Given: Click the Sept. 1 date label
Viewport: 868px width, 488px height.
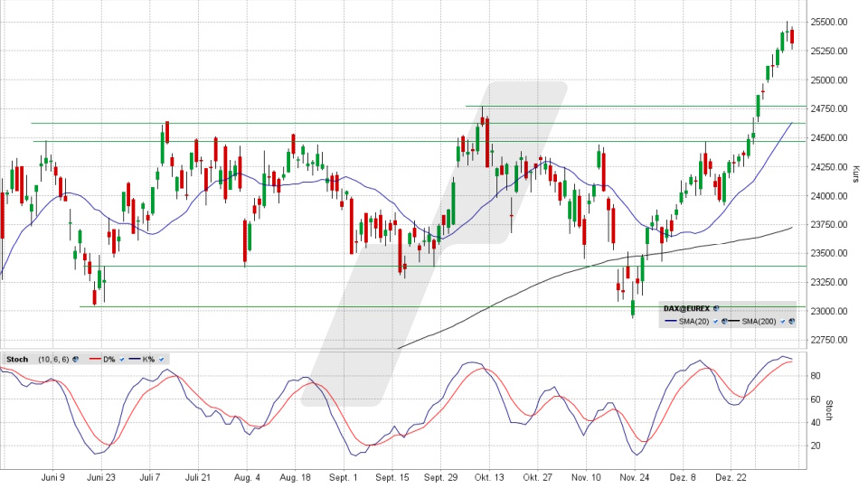Looking at the screenshot, I should [344, 477].
